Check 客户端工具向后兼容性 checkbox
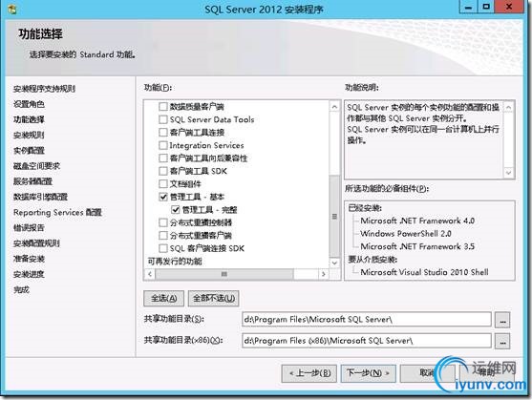This screenshot has height=400, width=532. tap(163, 158)
